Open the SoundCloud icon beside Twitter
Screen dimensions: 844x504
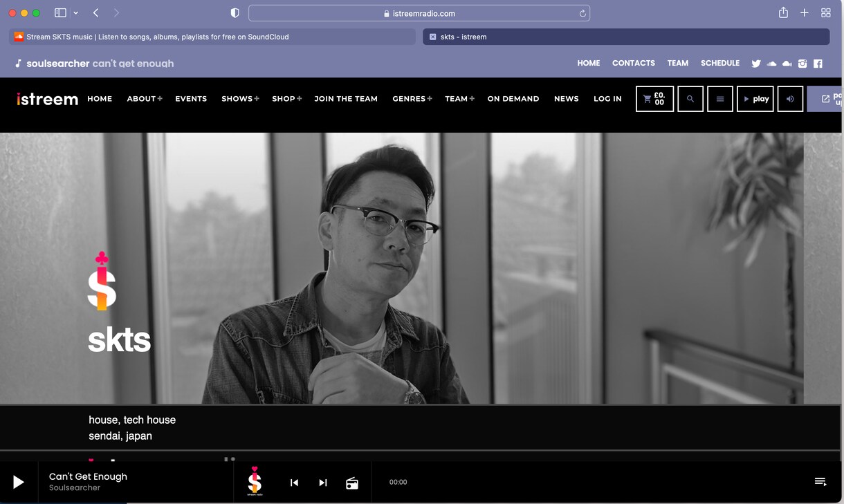(x=771, y=64)
